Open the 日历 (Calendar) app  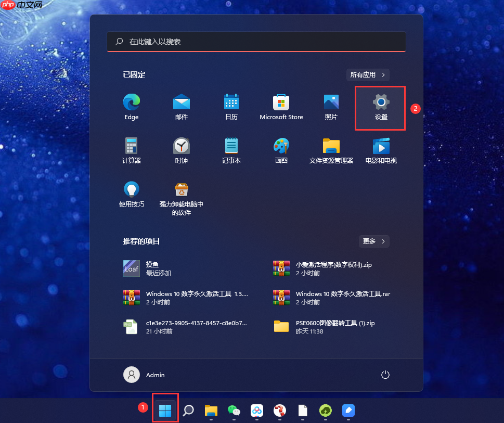click(231, 101)
